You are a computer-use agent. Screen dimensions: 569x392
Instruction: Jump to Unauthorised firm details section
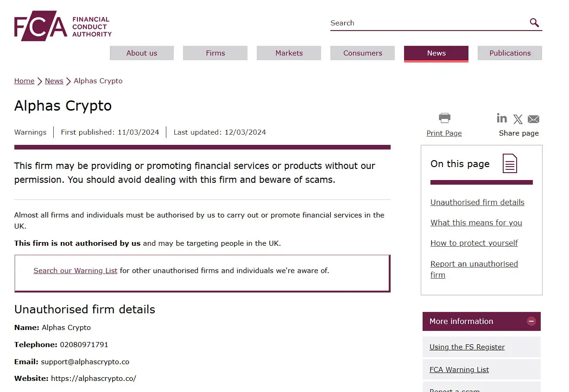pyautogui.click(x=477, y=202)
